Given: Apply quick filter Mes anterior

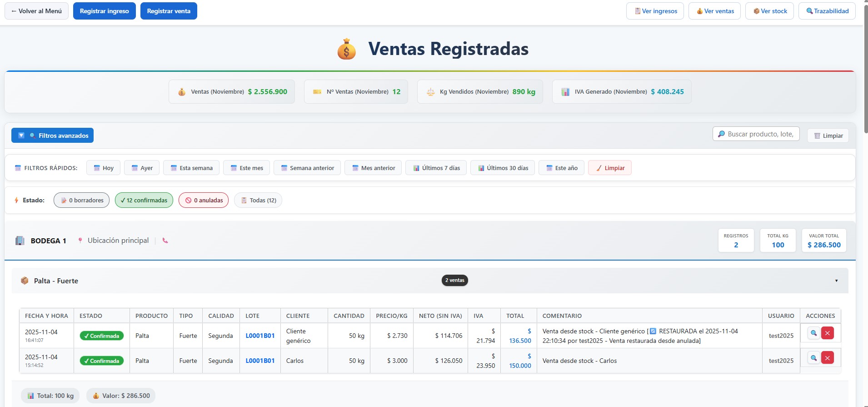Looking at the screenshot, I should tap(373, 168).
